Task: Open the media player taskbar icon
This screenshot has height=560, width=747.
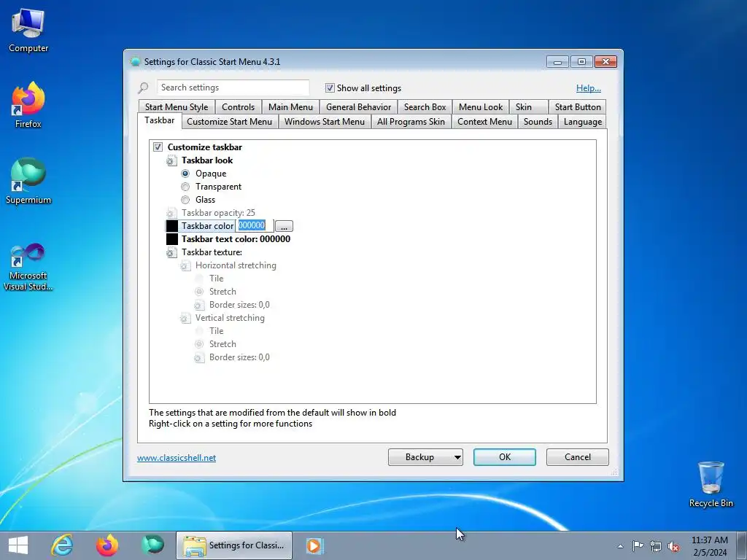Action: pos(314,545)
